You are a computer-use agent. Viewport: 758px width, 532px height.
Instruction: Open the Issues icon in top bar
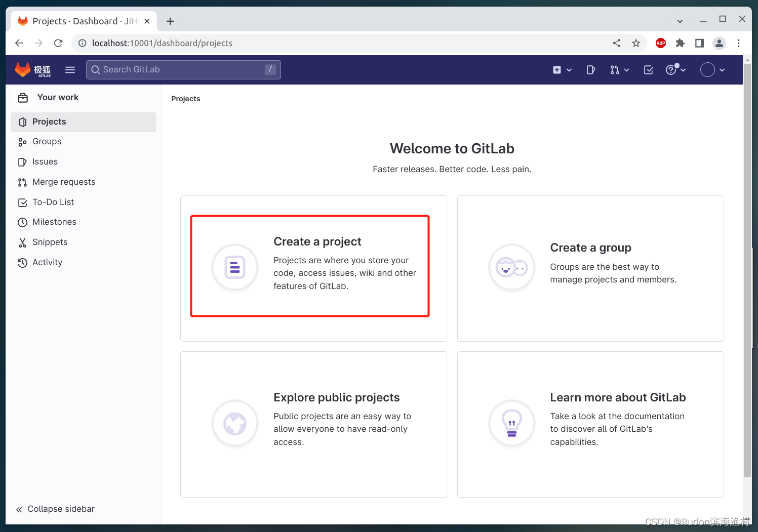click(590, 70)
